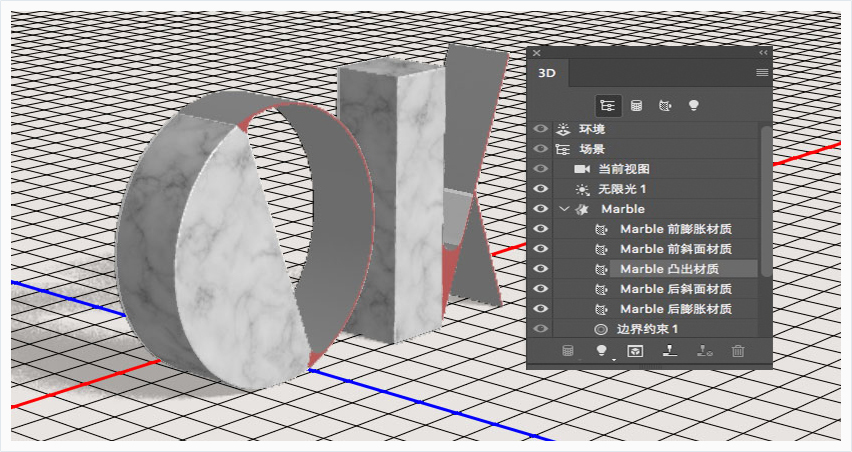Select the 3D panel tab
Image resolution: width=852 pixels, height=452 pixels.
coord(547,73)
